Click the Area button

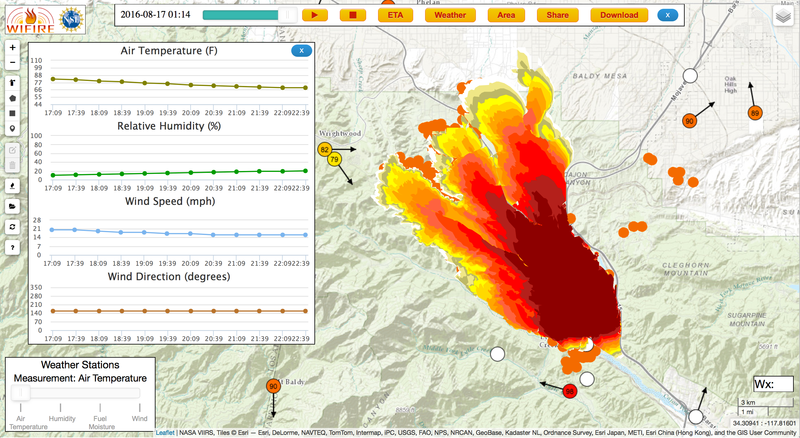[x=507, y=15]
